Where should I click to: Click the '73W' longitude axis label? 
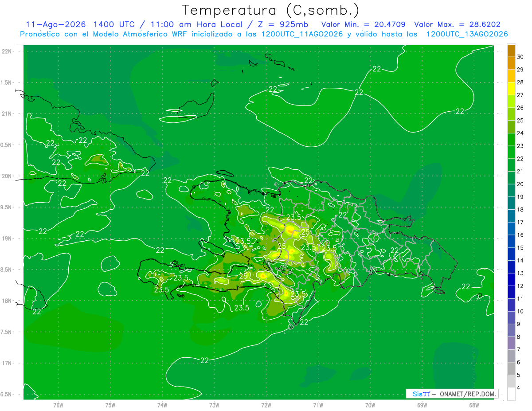(x=214, y=405)
